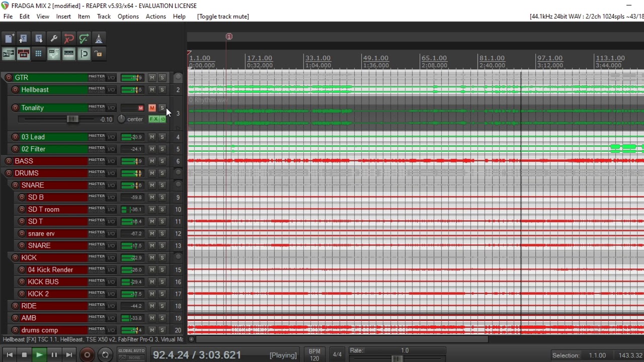Open the File menu

click(8, 16)
